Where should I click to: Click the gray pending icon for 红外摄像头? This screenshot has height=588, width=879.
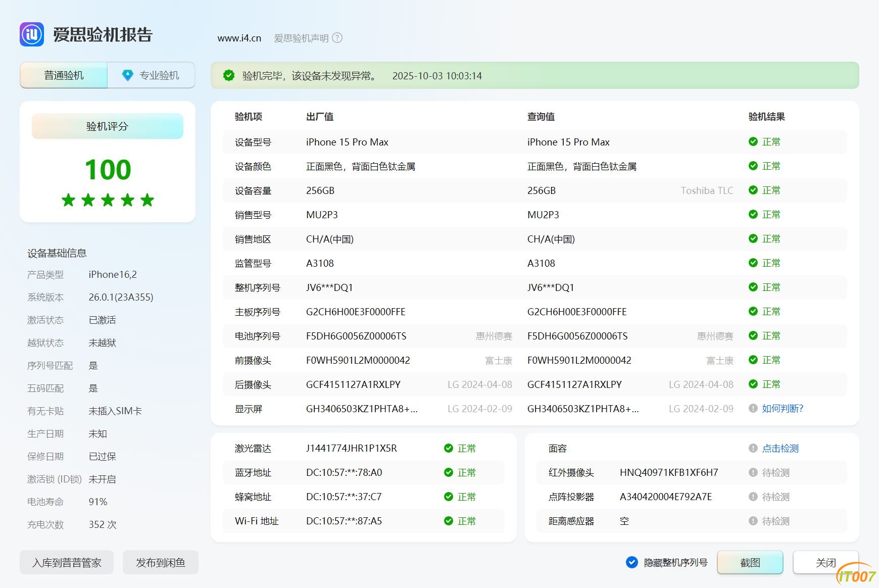[753, 473]
